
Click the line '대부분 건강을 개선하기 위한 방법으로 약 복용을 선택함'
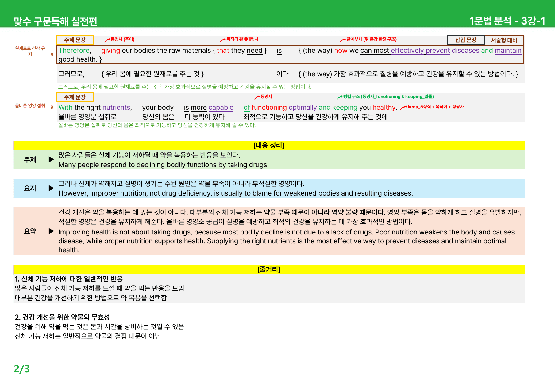pyautogui.click(x=91, y=298)
